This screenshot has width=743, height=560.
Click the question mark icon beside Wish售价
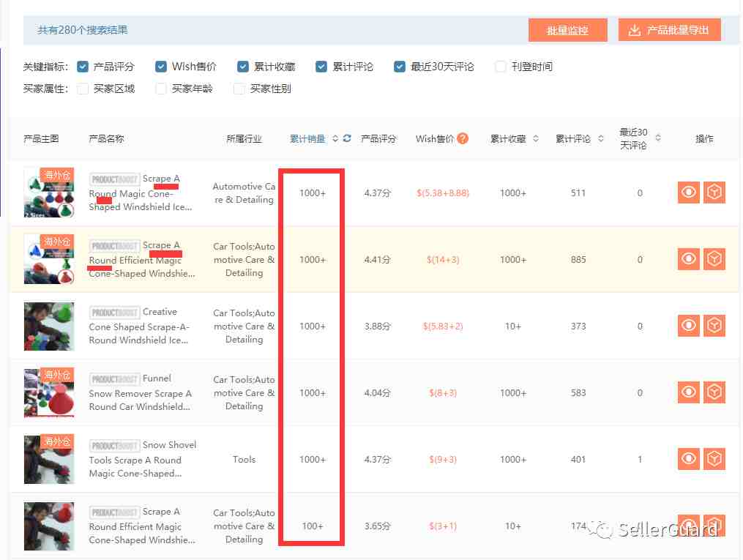[x=463, y=138]
